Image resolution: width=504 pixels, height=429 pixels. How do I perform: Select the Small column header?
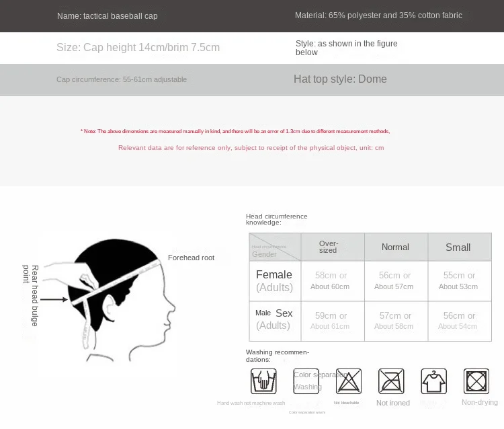point(458,247)
